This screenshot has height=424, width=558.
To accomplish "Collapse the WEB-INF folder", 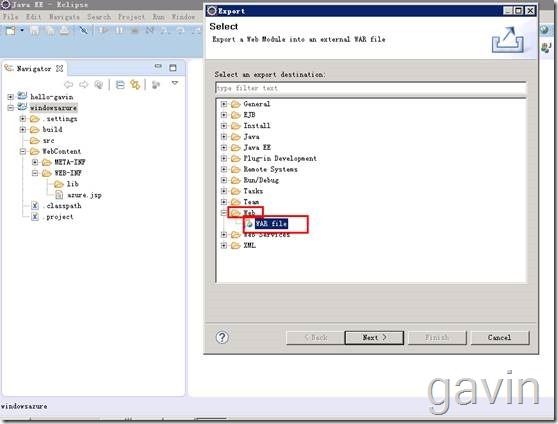I will [x=35, y=173].
